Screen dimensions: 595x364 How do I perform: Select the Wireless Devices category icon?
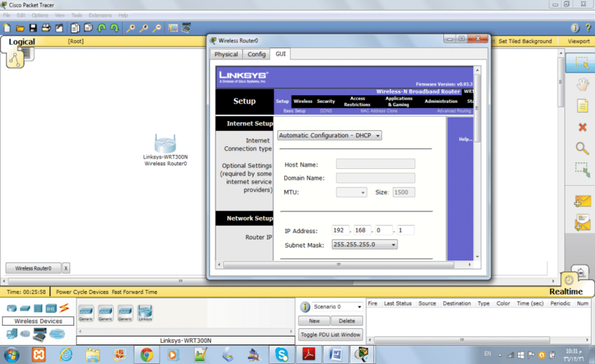click(x=51, y=308)
